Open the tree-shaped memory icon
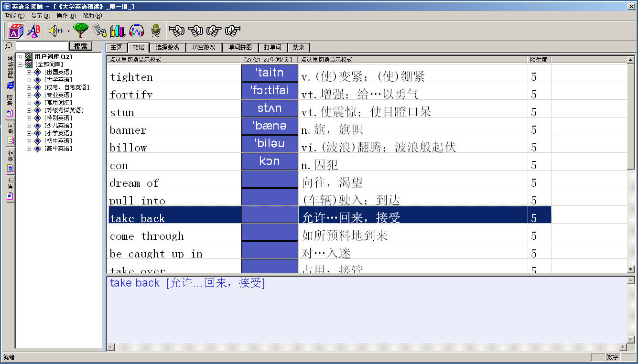 coord(80,30)
